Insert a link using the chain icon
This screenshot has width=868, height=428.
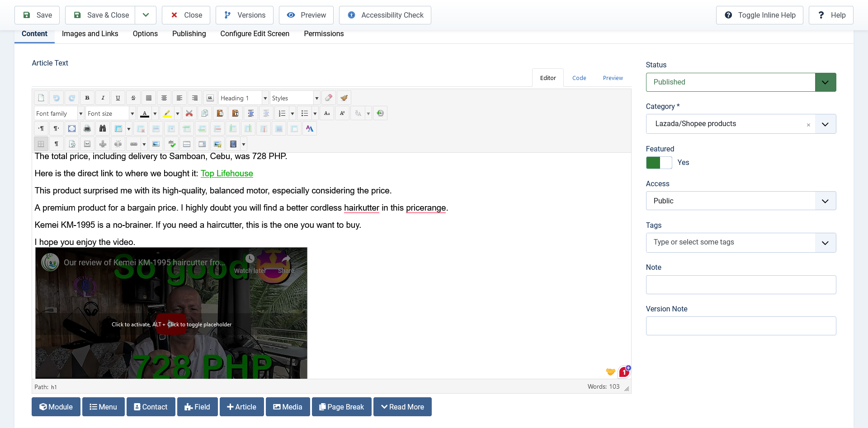(133, 144)
